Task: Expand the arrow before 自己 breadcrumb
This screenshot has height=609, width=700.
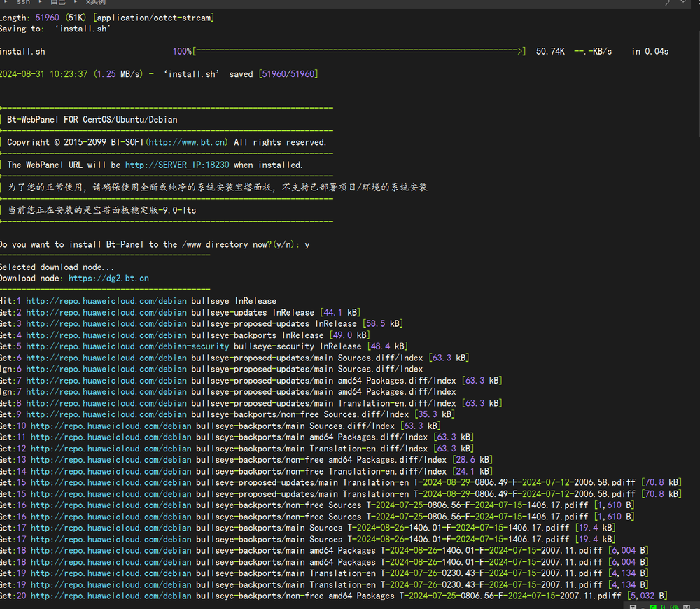Action: click(41, 2)
